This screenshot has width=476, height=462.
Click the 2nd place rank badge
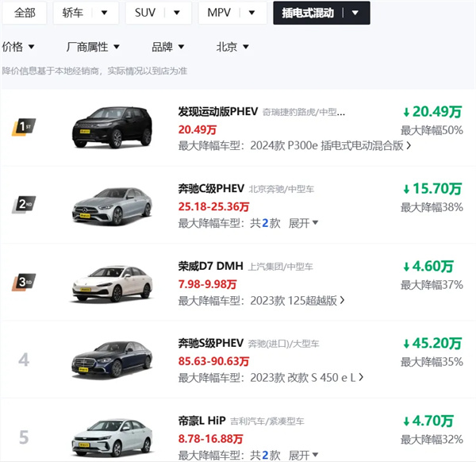click(x=24, y=204)
